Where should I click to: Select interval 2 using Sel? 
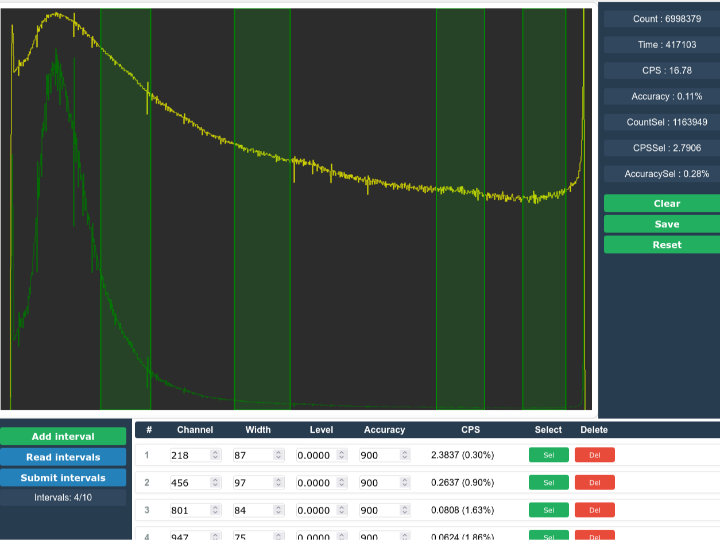[548, 483]
